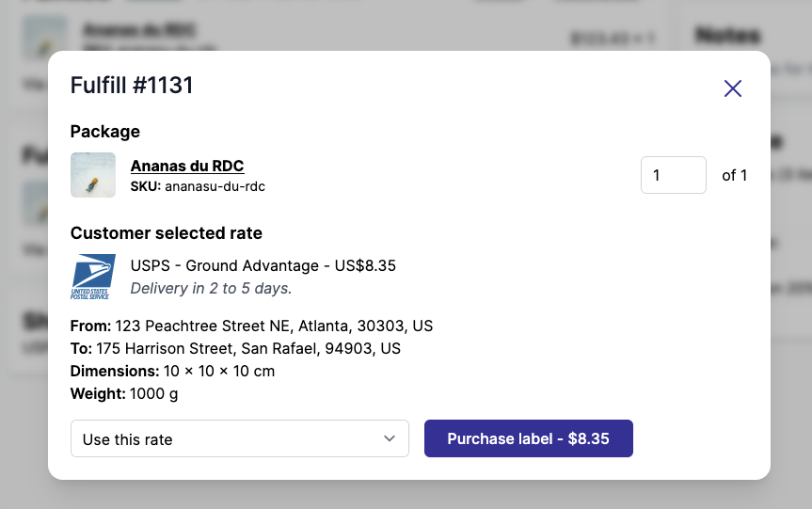Screen dimensions: 812x509
Task: Click the blurred Notes heading behind dialog
Action: coord(726,36)
